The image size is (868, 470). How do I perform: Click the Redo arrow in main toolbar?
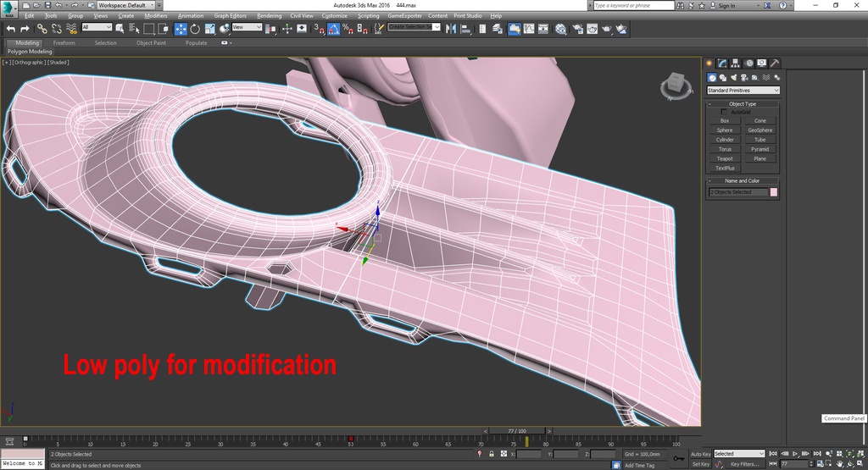click(x=25, y=29)
